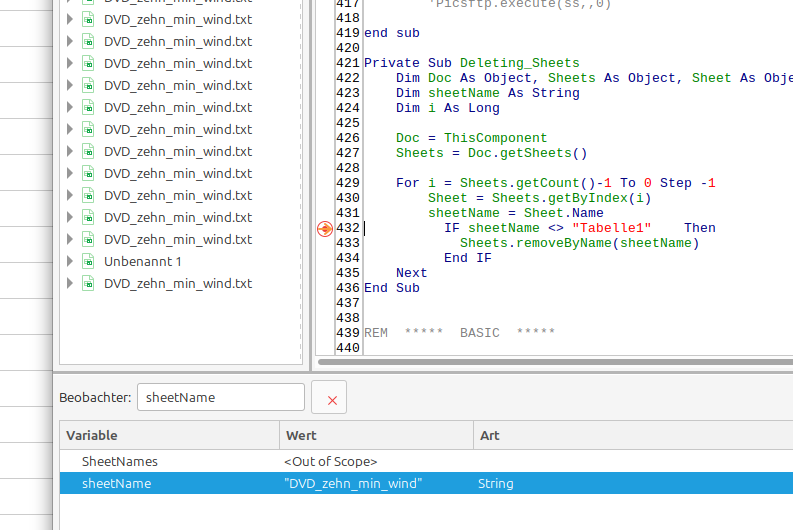Select the sheetName watch row
The image size is (793, 530).
click(x=426, y=483)
